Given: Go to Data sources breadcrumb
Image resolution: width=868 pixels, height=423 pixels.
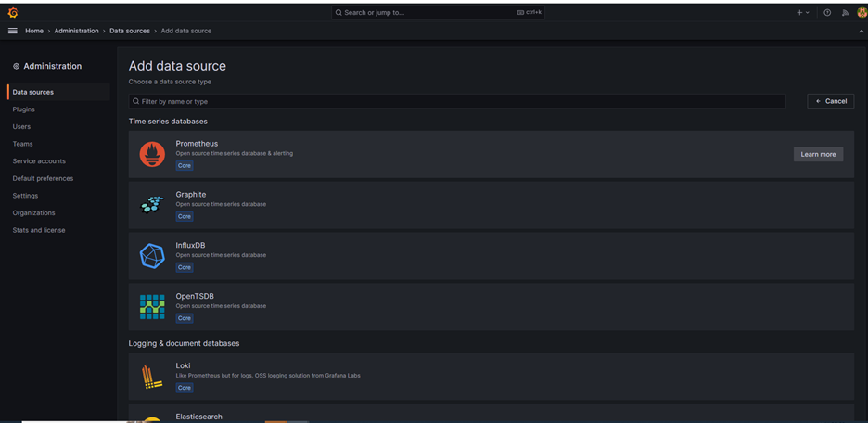Looking at the screenshot, I should point(130,31).
